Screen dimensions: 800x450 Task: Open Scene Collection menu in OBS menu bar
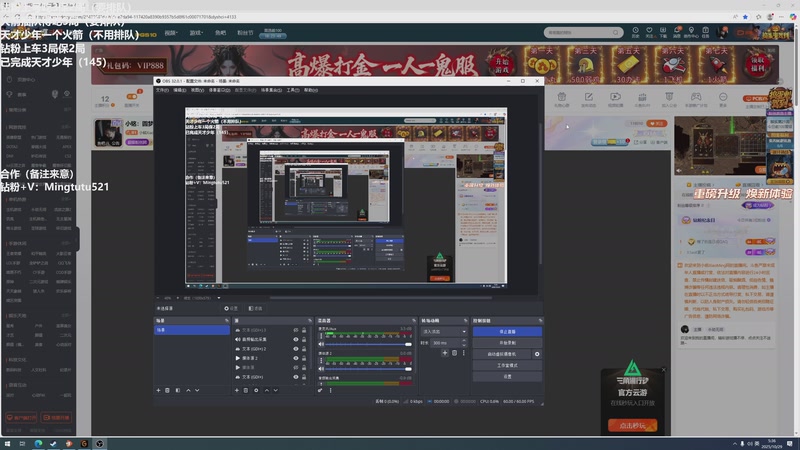(x=271, y=90)
